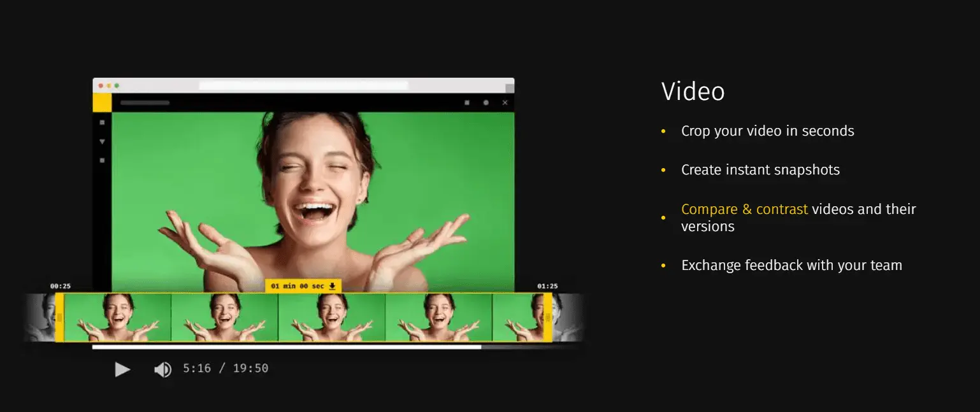Open the Compare & contrast feature link
Screen dimensions: 980x412
click(744, 209)
